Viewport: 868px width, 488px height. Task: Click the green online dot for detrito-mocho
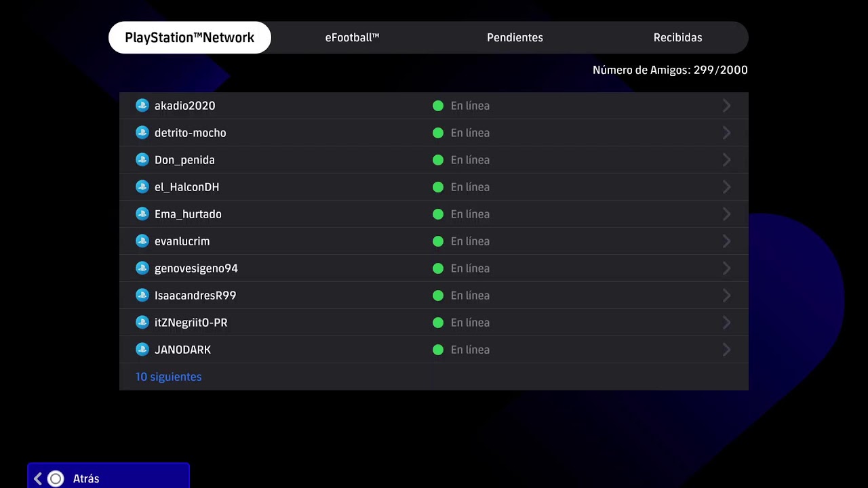tap(438, 133)
